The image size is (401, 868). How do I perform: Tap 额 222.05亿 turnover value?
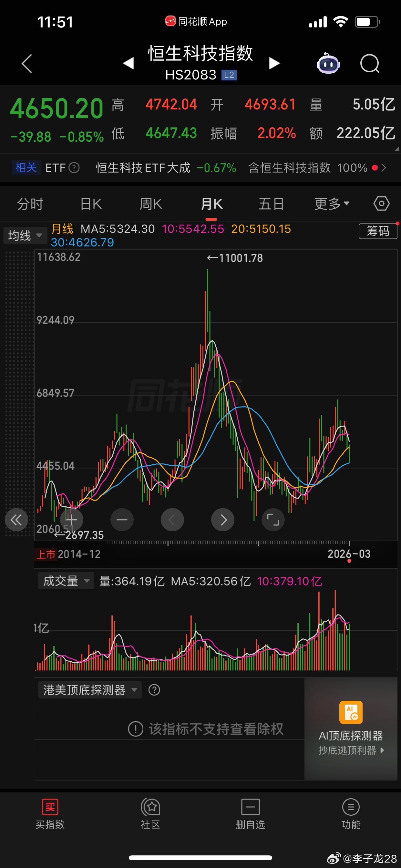tap(365, 133)
